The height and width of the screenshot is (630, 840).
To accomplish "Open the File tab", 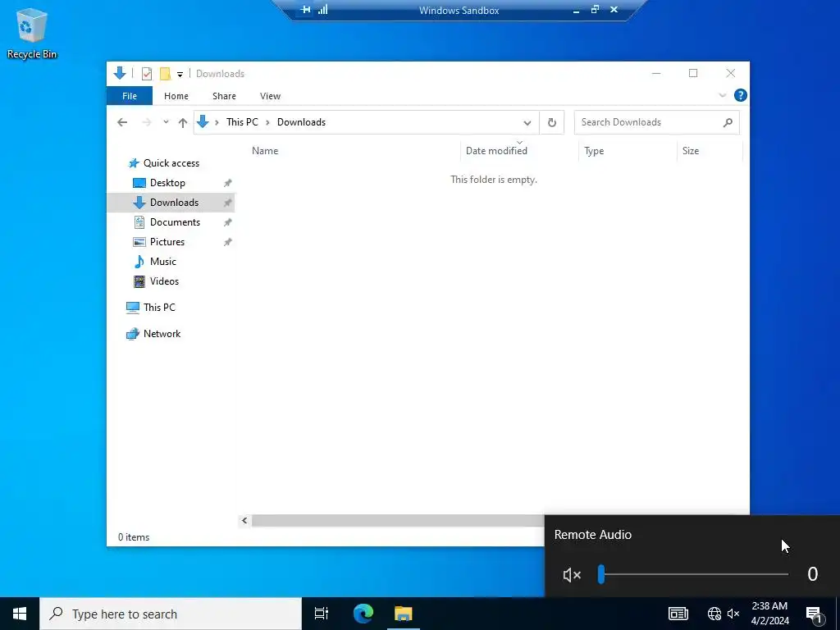I will (x=130, y=96).
